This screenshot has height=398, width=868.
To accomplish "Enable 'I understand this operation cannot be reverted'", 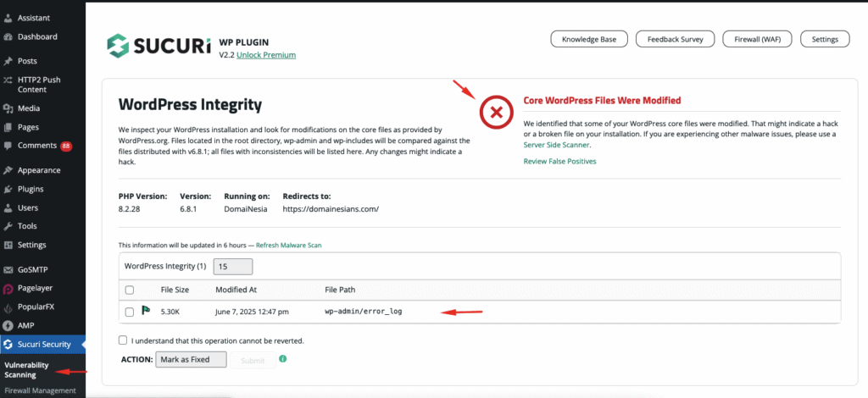I will (x=122, y=340).
